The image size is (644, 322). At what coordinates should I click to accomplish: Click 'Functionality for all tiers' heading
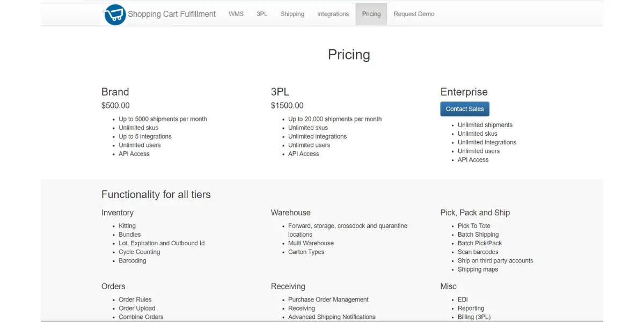click(156, 194)
